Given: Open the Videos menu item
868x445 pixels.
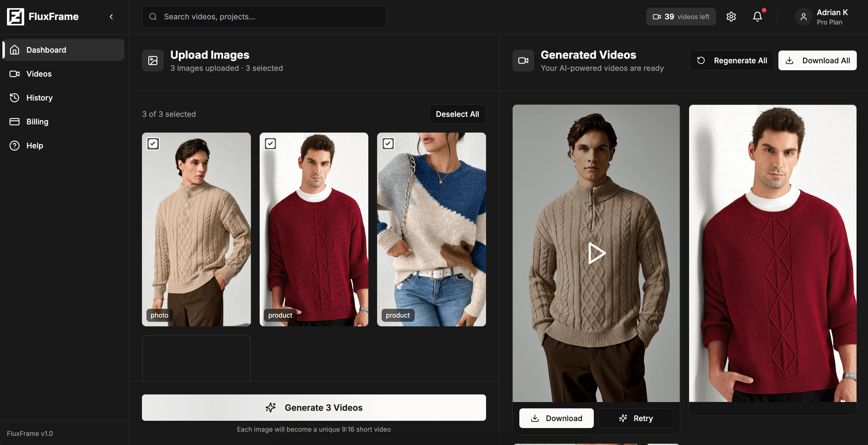Looking at the screenshot, I should (39, 74).
